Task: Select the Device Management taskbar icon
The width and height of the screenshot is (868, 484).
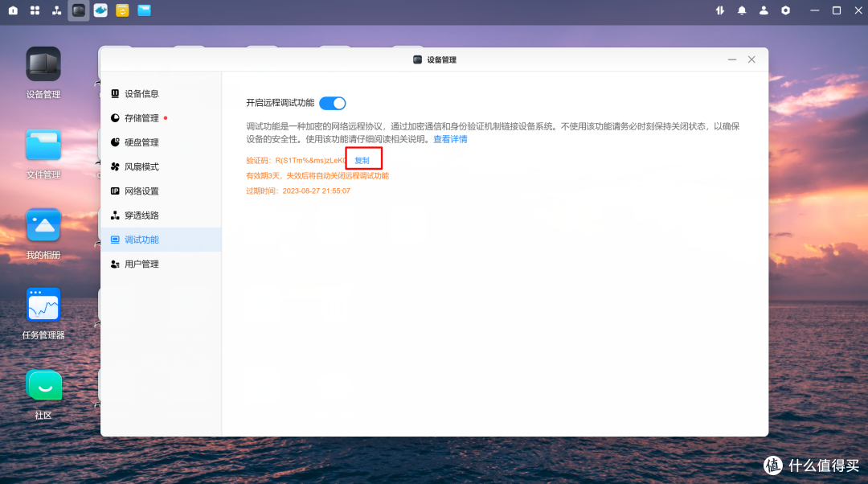Action: click(79, 10)
